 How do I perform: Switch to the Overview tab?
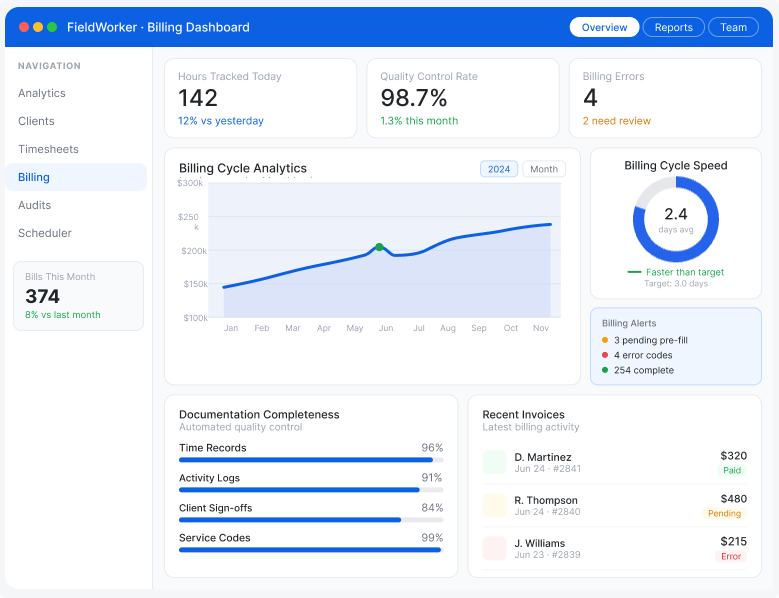(604, 27)
